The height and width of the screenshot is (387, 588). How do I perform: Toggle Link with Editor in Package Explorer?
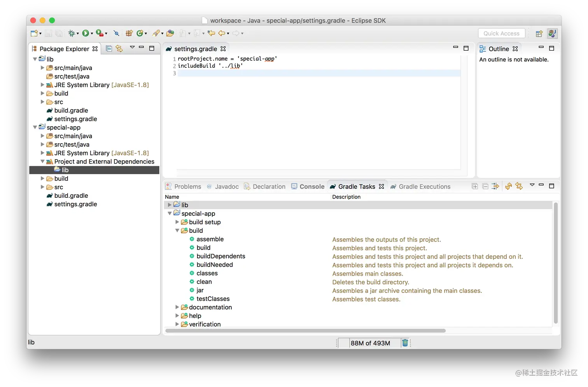coord(119,49)
